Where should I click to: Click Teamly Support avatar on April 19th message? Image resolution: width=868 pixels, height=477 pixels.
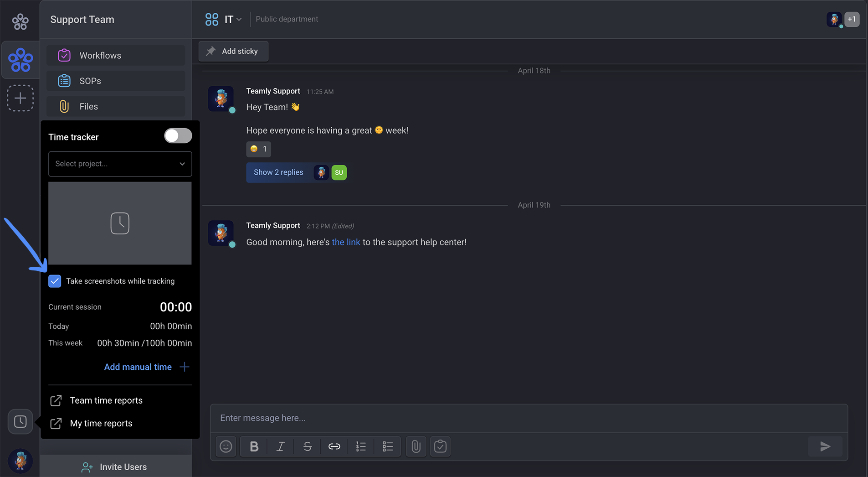pos(221,233)
